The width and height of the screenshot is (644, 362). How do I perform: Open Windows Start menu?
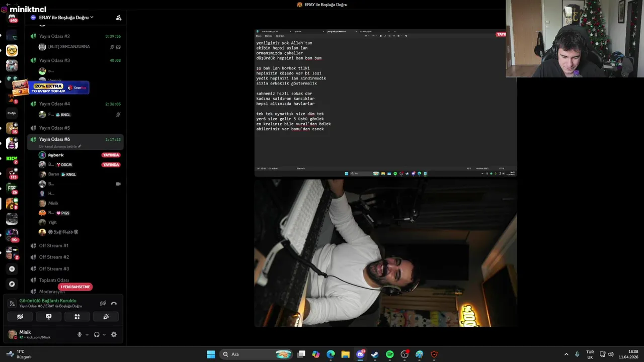coord(211,354)
